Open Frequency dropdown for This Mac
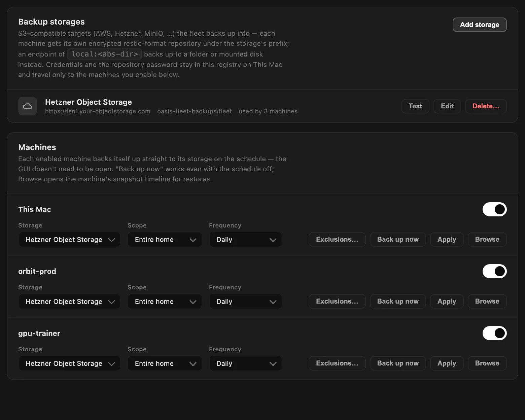 click(x=245, y=240)
